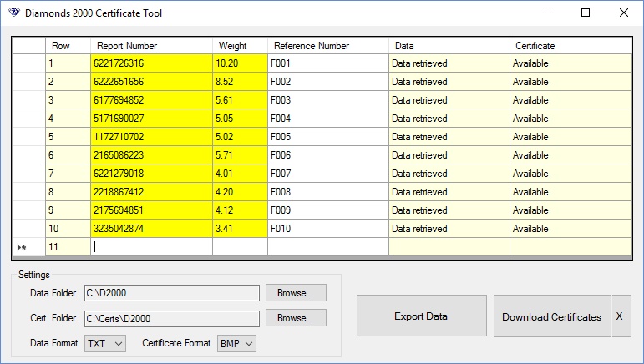
Task: Click the Weight column header
Action: tap(240, 46)
